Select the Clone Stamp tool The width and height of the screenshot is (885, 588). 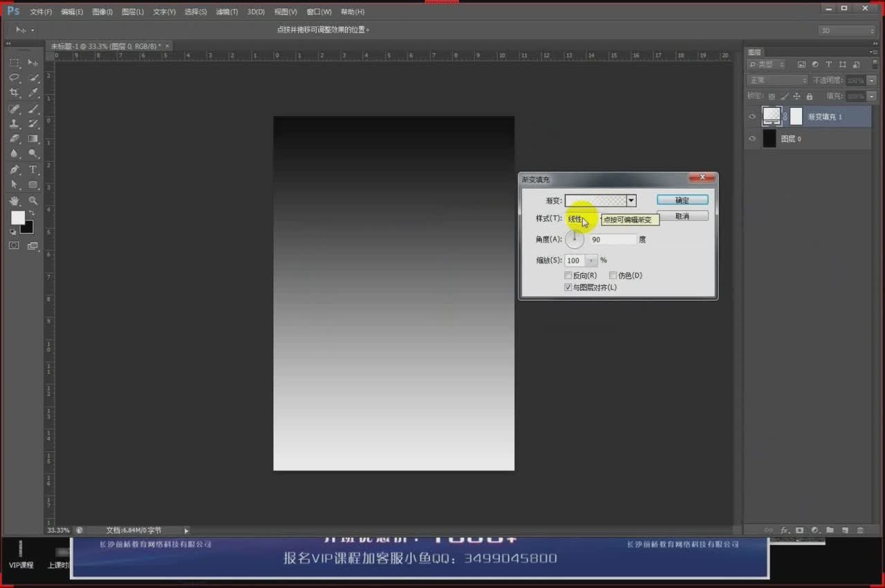(x=14, y=124)
